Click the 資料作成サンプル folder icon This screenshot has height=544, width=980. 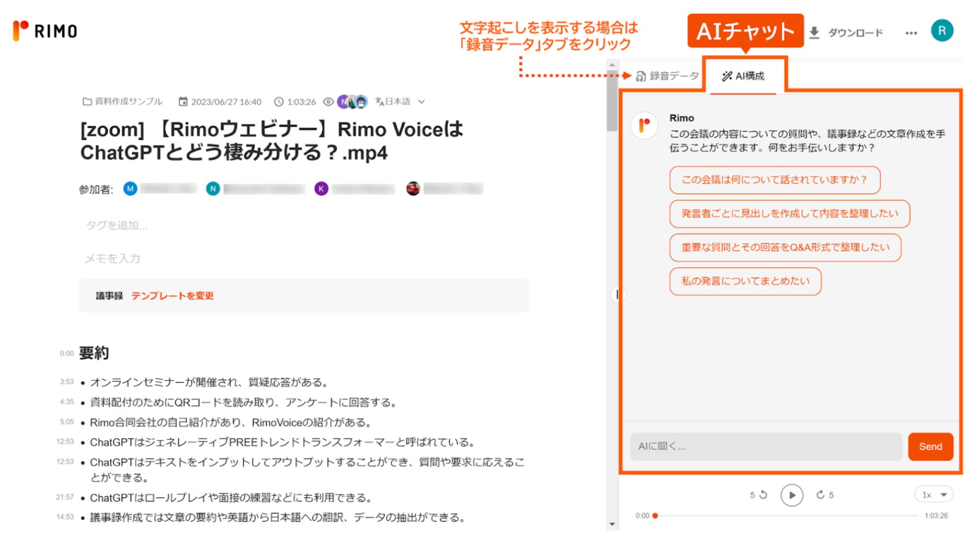[x=87, y=101]
